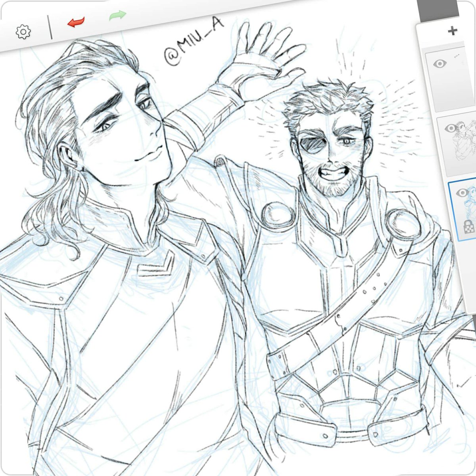
Task: Toggle visibility of the top layer
Action: pyautogui.click(x=440, y=64)
